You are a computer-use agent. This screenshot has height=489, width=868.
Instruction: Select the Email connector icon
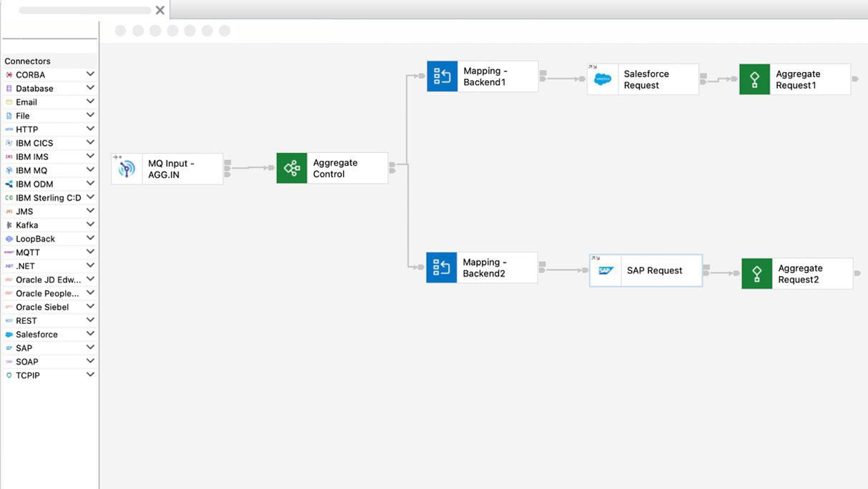coord(11,102)
